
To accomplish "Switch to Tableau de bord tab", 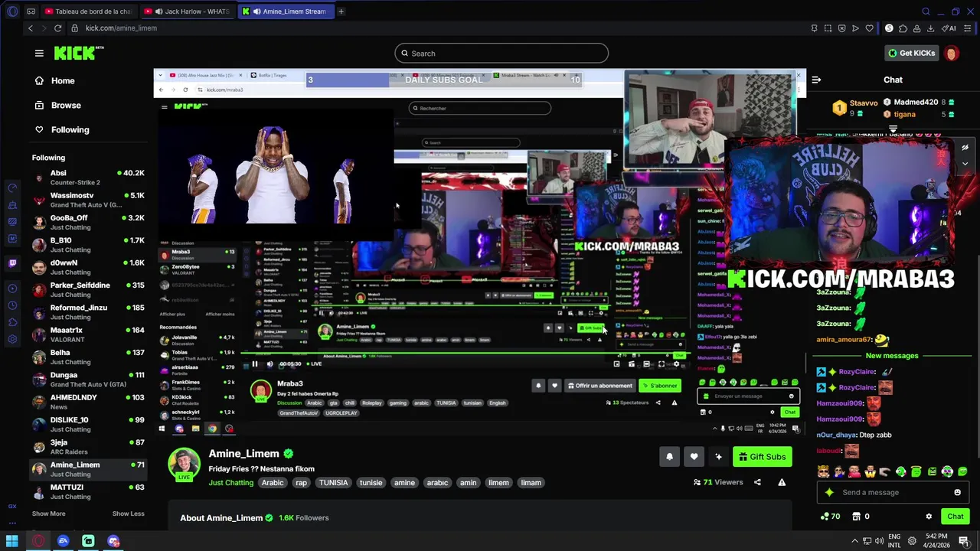I will coord(88,11).
